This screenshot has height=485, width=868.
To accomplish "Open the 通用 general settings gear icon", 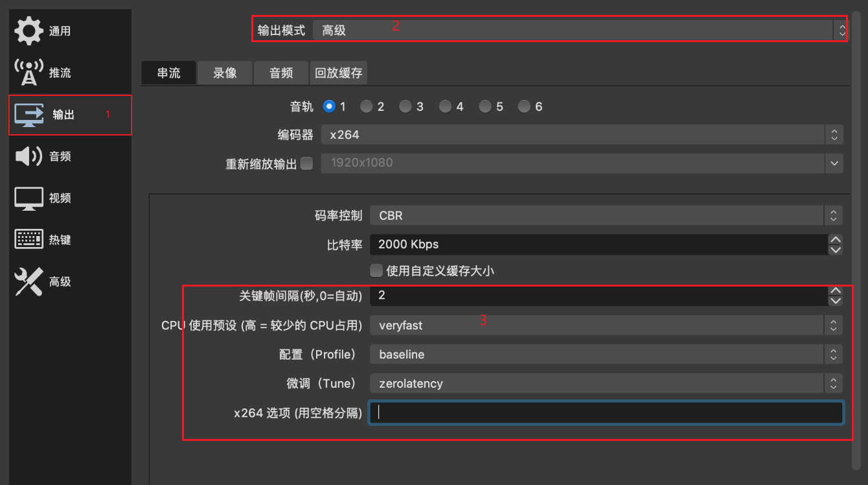I will [x=29, y=31].
